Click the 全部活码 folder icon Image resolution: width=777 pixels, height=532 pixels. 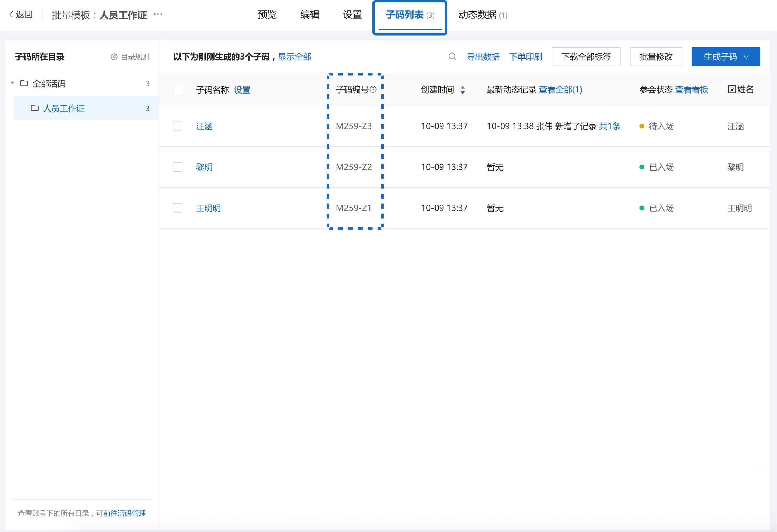click(x=24, y=83)
